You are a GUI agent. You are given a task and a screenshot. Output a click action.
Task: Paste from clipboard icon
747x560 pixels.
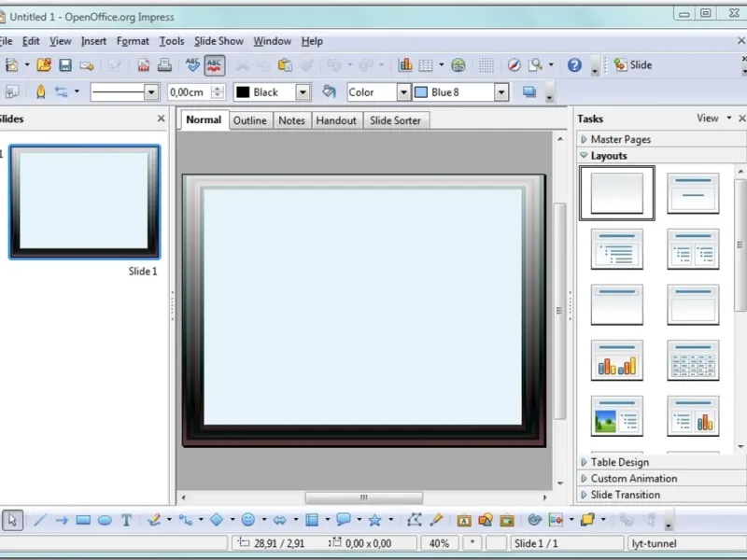(x=285, y=64)
